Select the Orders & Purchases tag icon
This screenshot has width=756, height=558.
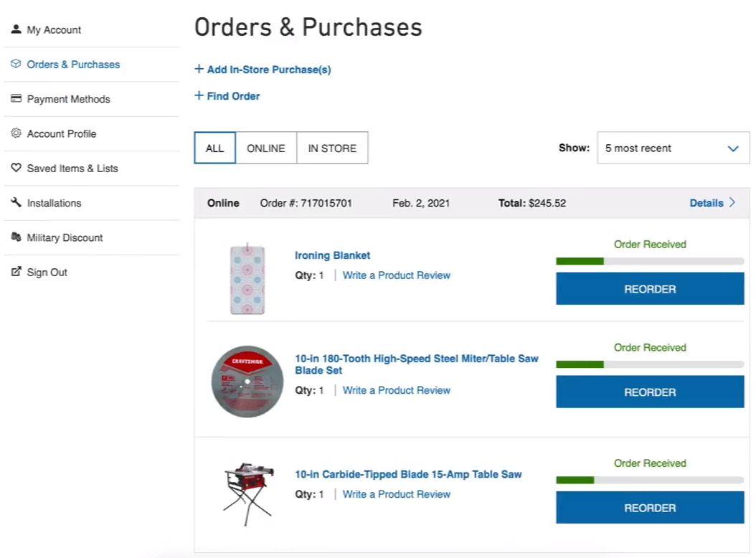click(15, 65)
